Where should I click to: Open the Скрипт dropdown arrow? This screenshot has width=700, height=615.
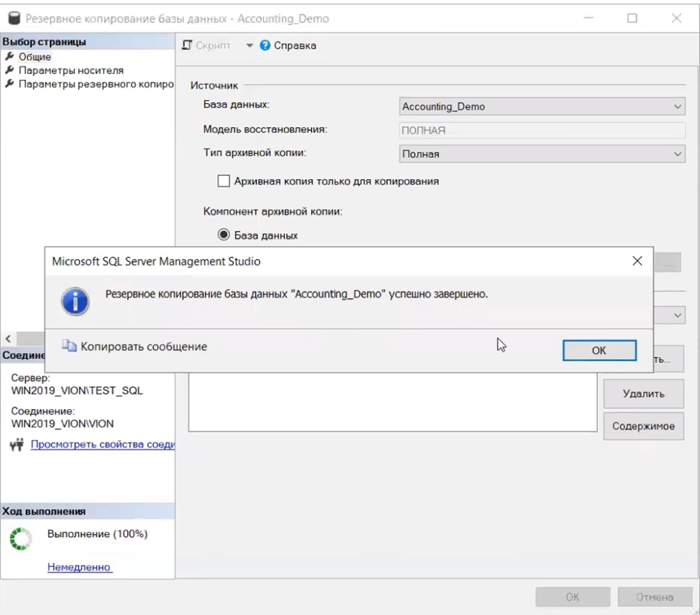pos(249,45)
